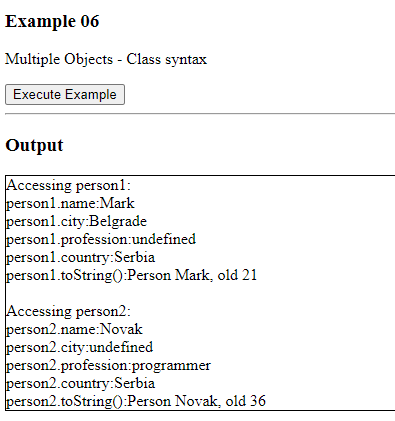
Task: Click the Execute Example button
Action: pyautogui.click(x=65, y=95)
